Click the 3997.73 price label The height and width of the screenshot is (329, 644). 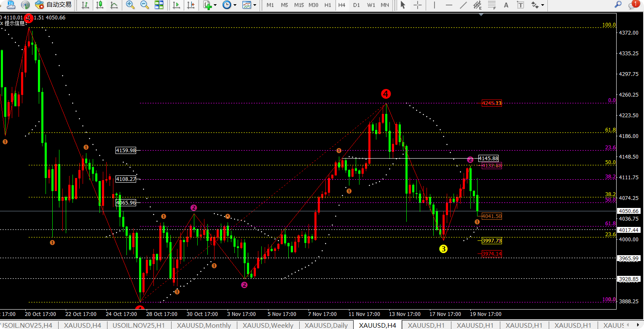492,240
